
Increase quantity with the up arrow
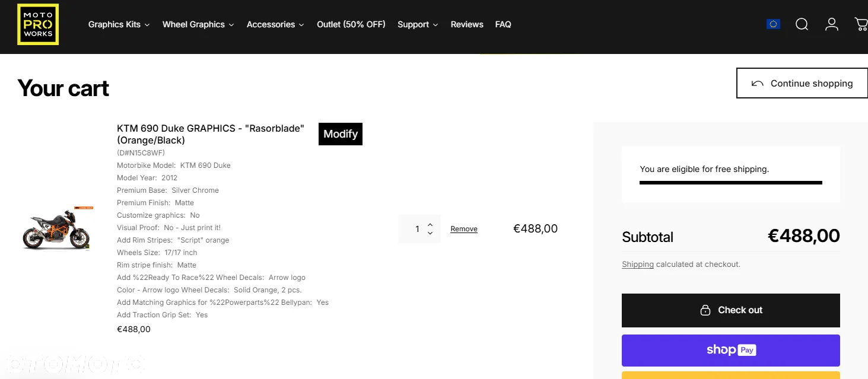[x=430, y=224]
